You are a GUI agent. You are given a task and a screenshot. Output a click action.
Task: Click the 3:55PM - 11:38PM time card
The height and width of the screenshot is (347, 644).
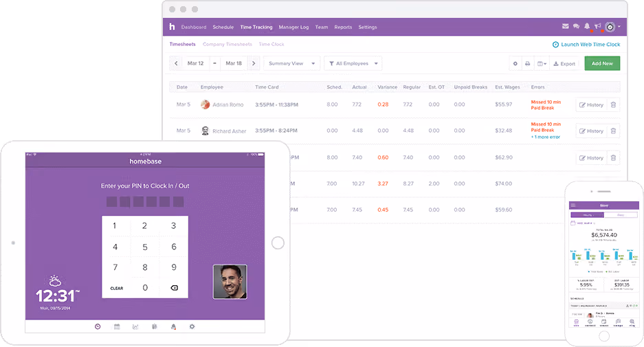276,104
